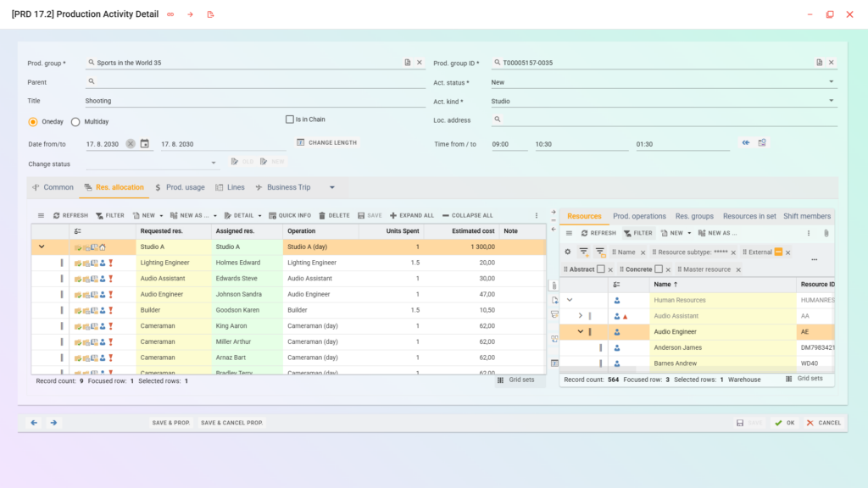Open the Act. status dropdown
Image resolution: width=868 pixels, height=488 pixels.
[x=832, y=82]
